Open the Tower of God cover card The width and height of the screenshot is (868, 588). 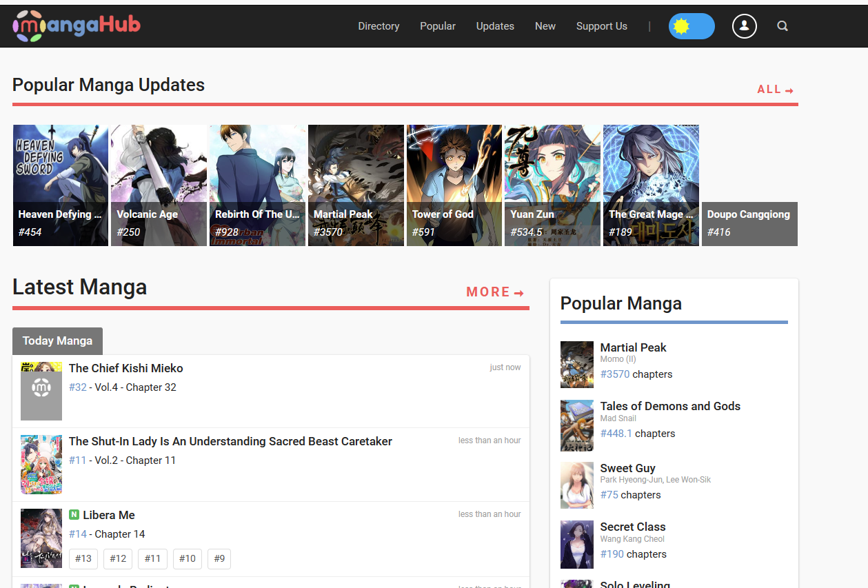pos(454,185)
